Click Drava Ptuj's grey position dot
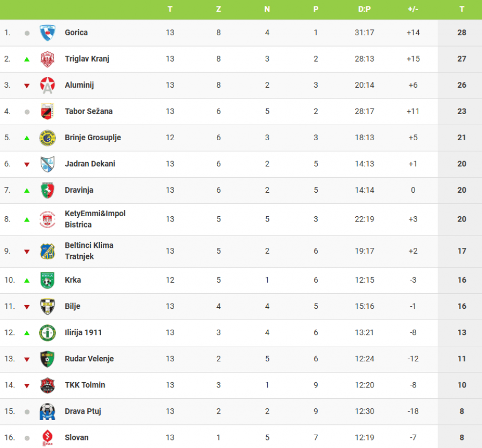This screenshot has width=482, height=448. (27, 412)
